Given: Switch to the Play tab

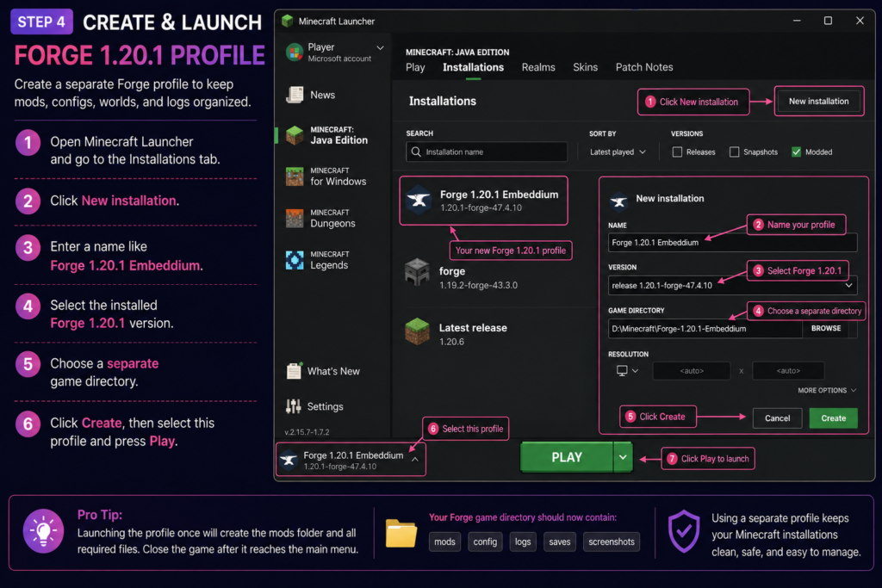Looking at the screenshot, I should [x=415, y=67].
